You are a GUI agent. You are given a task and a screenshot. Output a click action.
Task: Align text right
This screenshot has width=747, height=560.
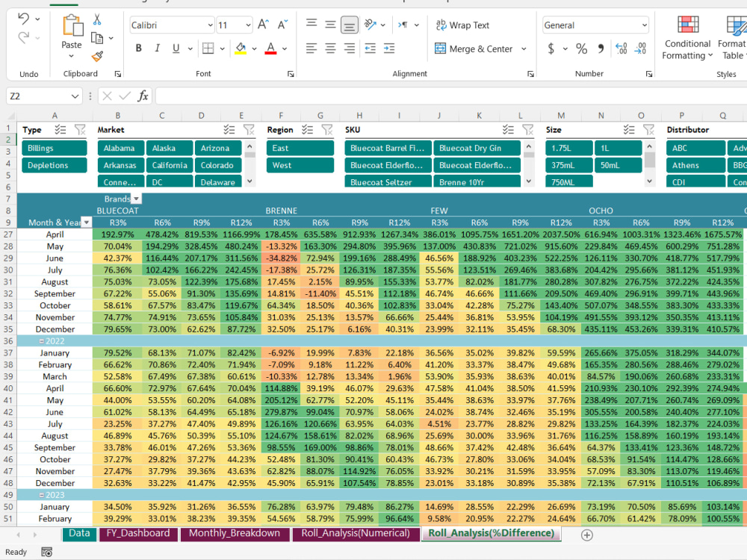349,48
